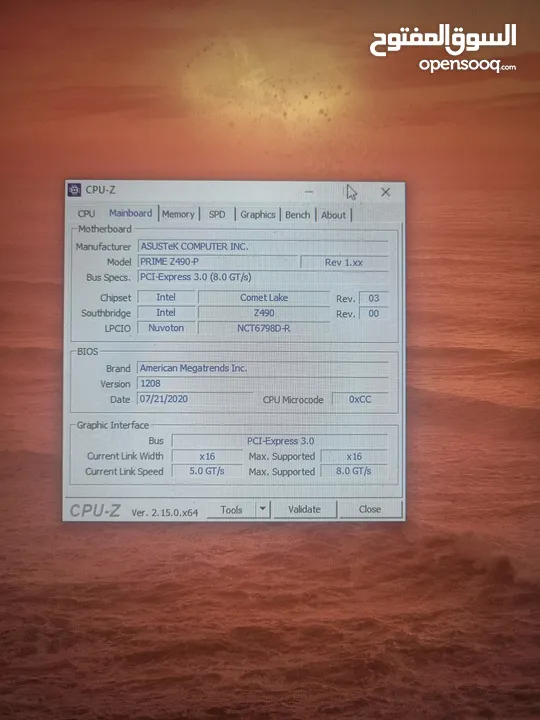Click the BIOS date 07/21/2020 field
Viewport: 540px width, 720px height.
coord(195,399)
